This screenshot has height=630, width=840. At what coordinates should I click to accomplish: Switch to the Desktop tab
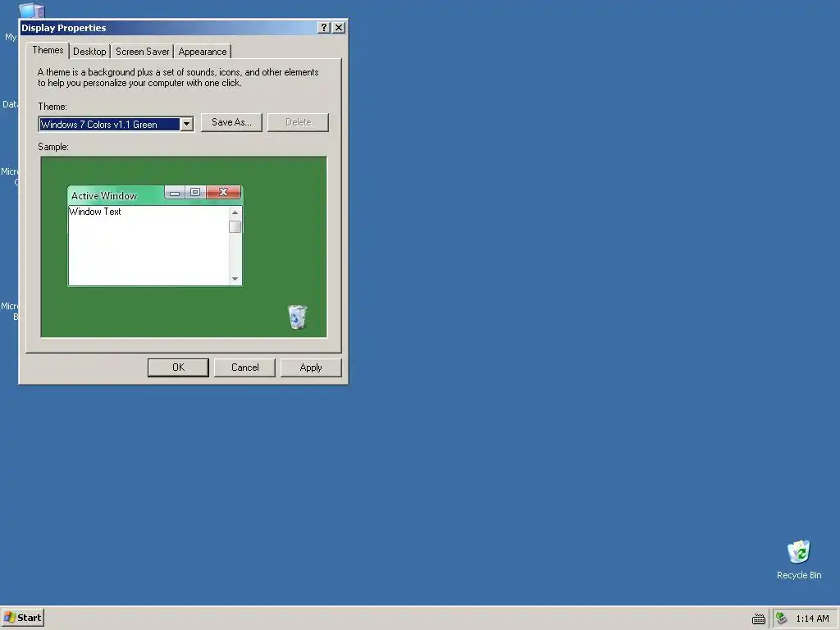coord(89,52)
